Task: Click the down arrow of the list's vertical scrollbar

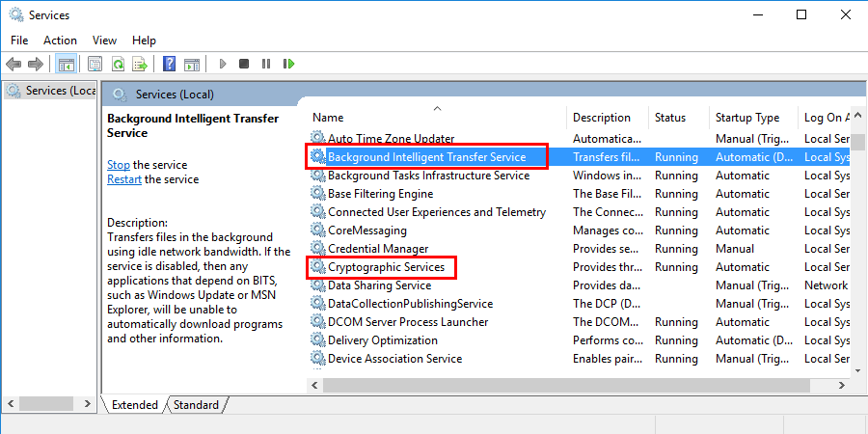Action: coord(857,370)
